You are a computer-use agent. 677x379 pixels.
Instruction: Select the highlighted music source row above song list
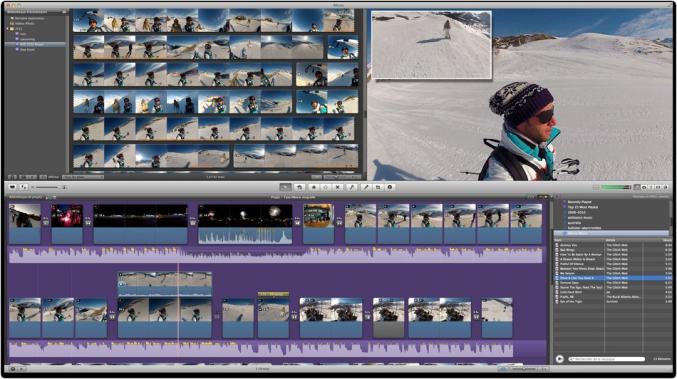pos(611,234)
